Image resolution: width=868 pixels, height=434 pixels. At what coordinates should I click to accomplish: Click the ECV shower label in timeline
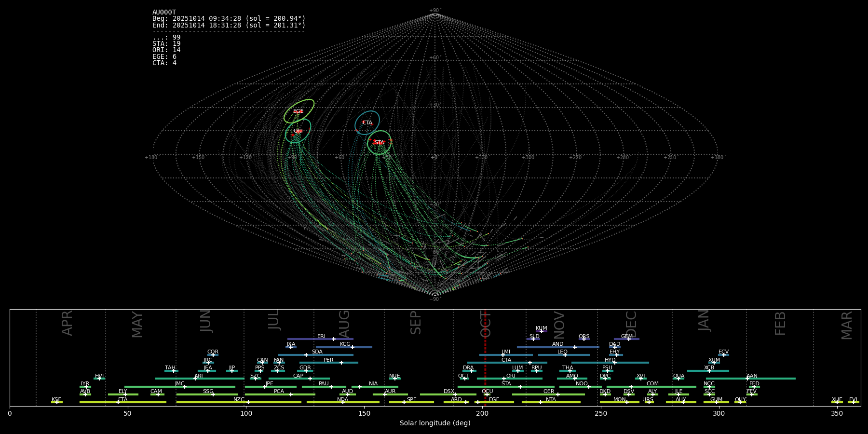point(723,352)
